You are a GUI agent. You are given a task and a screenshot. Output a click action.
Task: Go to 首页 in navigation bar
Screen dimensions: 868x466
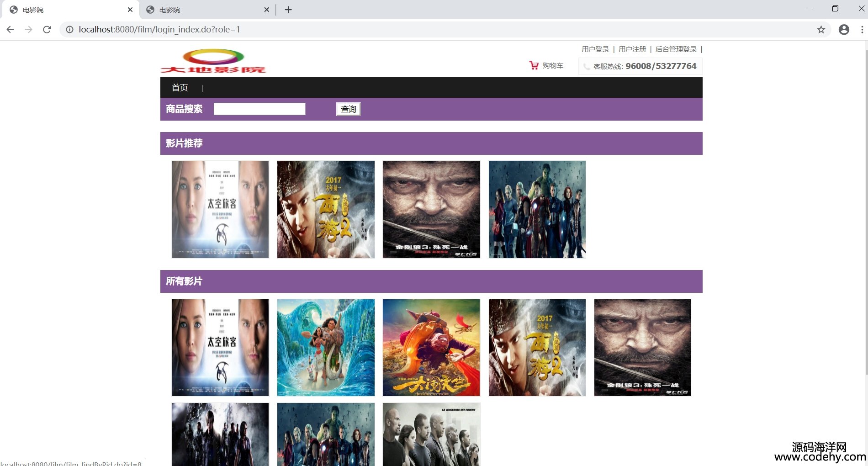pyautogui.click(x=180, y=88)
